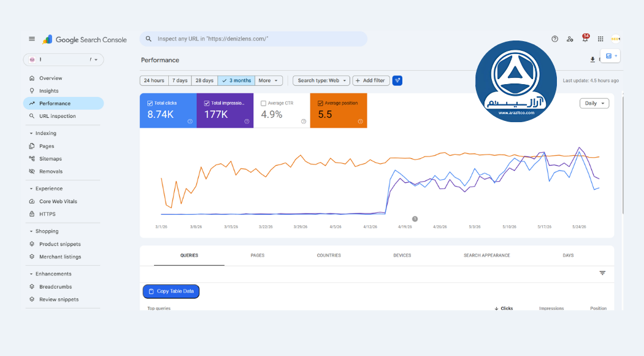Click the Add filter button
The width and height of the screenshot is (644, 356).
[x=371, y=80]
